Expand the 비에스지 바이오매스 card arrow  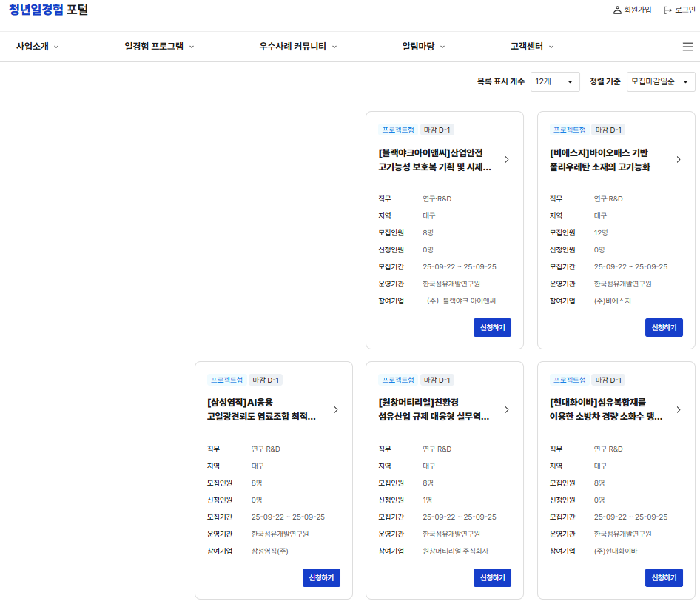click(x=679, y=159)
